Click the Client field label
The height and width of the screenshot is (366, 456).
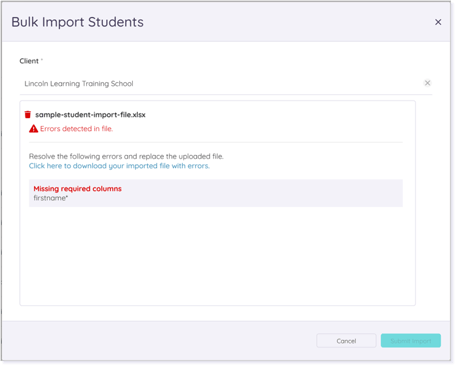[x=29, y=61]
